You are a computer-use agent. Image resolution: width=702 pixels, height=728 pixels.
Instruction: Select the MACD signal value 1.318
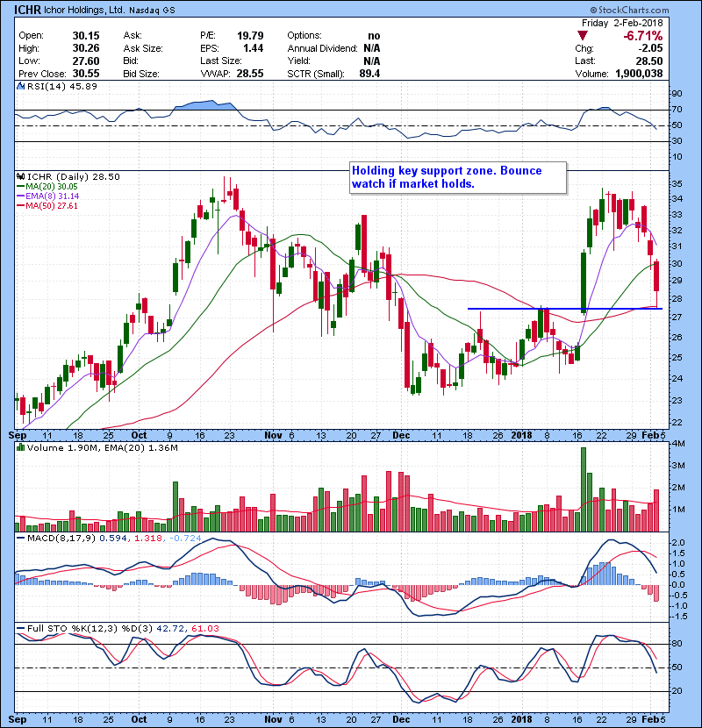coord(148,539)
